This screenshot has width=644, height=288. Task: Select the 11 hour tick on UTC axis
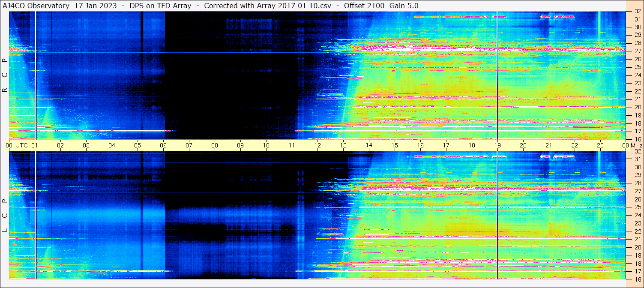(292, 145)
